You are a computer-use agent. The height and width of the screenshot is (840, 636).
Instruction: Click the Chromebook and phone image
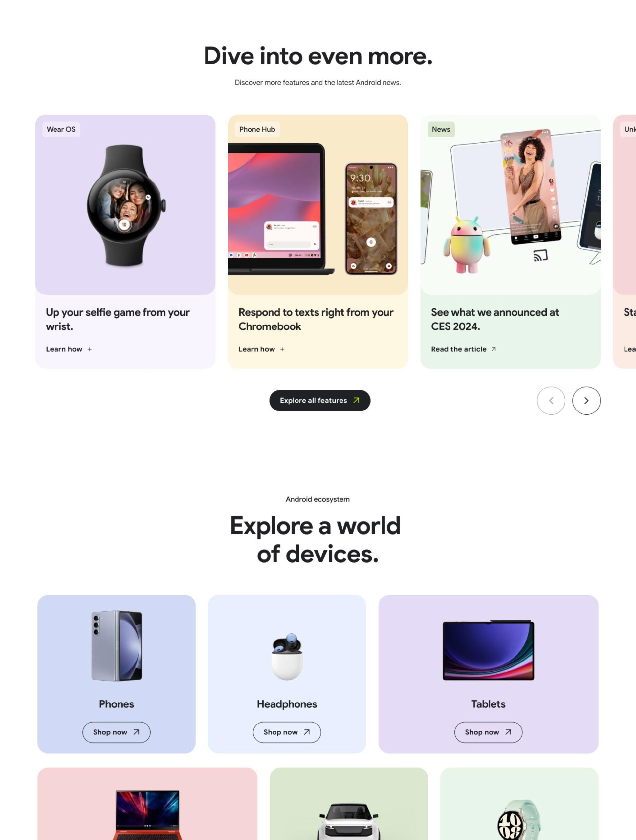tap(318, 204)
